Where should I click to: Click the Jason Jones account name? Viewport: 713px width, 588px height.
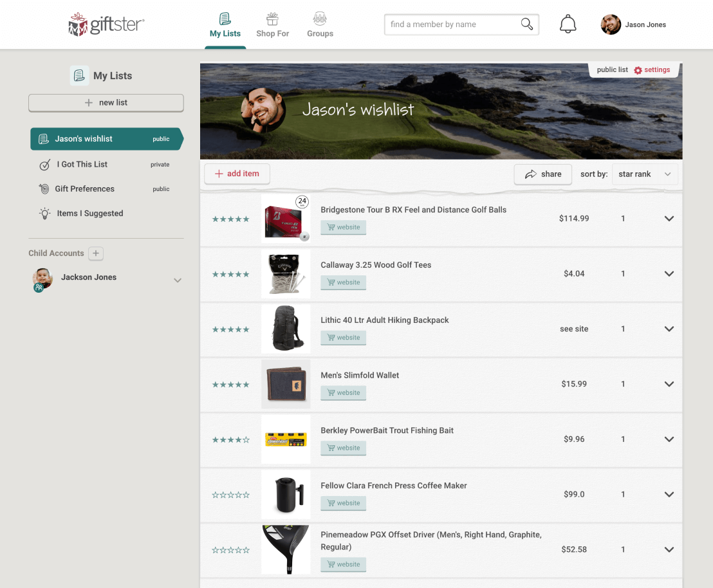645,24
